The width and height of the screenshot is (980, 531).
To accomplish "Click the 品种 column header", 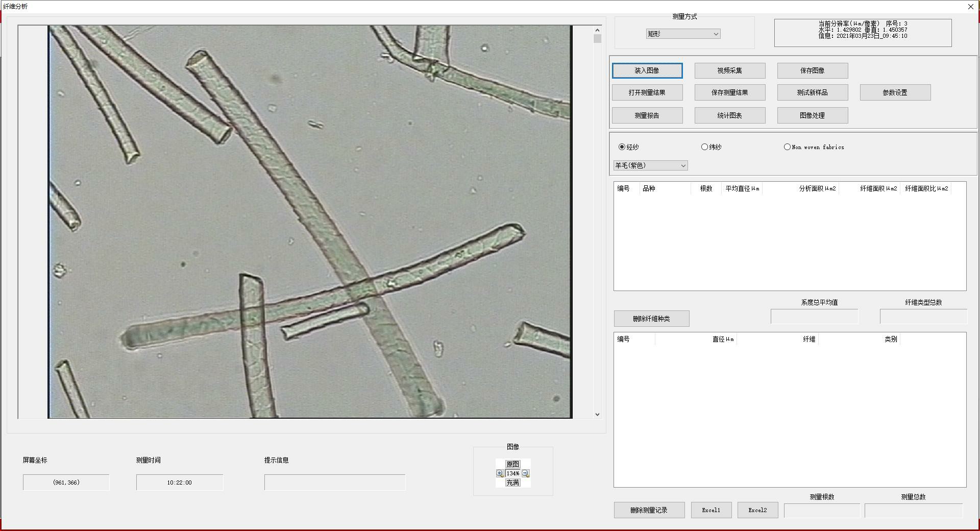I will pyautogui.click(x=665, y=189).
